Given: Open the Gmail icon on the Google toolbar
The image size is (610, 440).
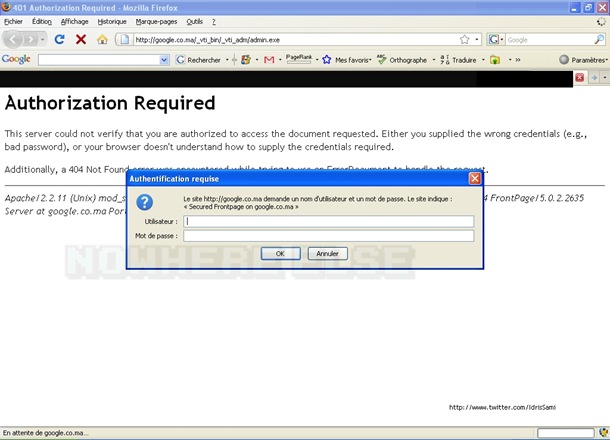Looking at the screenshot, I should (269, 60).
